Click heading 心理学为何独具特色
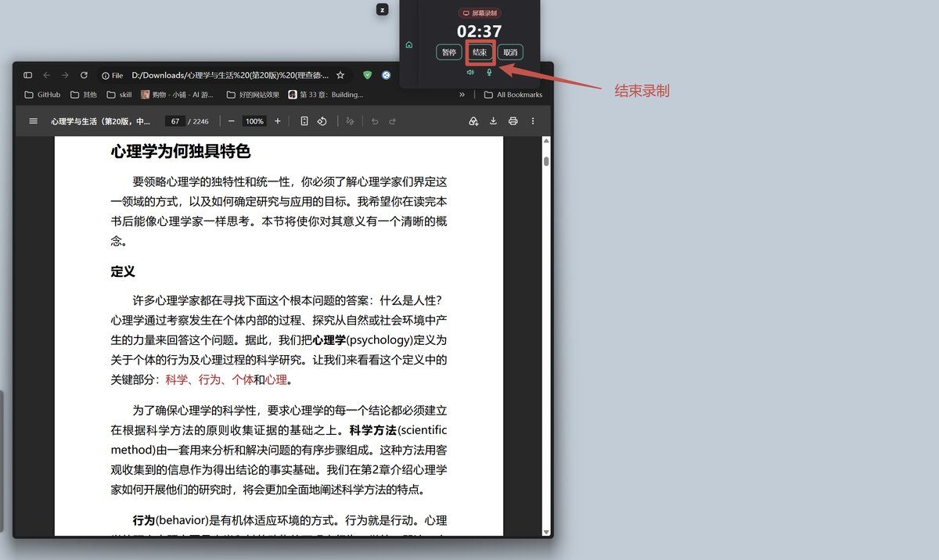The image size is (939, 560). pos(181,151)
